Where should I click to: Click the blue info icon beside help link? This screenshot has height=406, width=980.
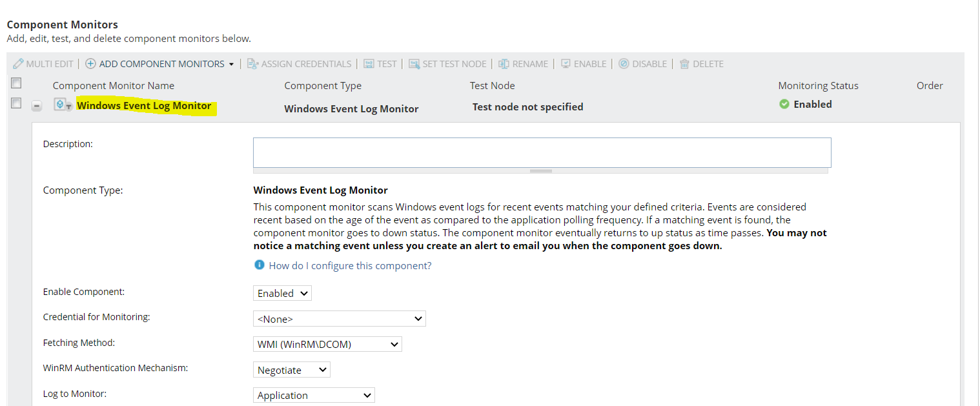coord(260,265)
